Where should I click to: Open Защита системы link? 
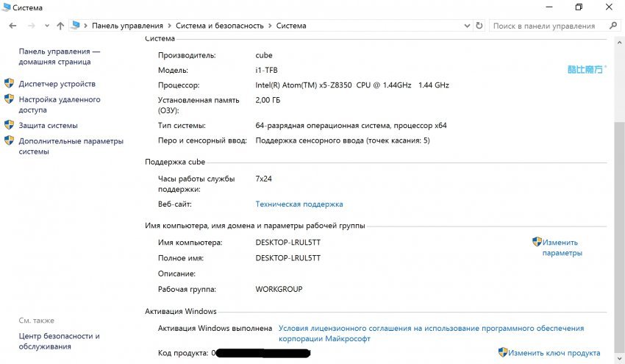(49, 126)
